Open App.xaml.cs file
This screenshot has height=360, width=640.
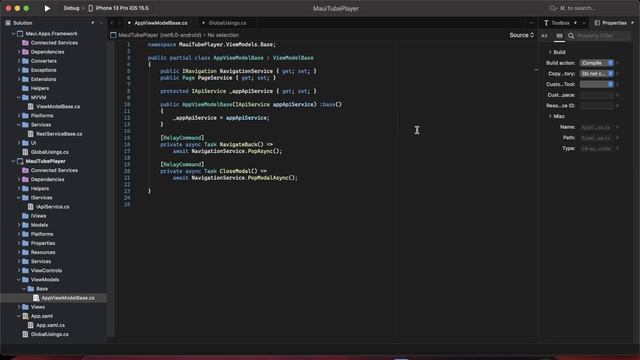pyautogui.click(x=50, y=325)
